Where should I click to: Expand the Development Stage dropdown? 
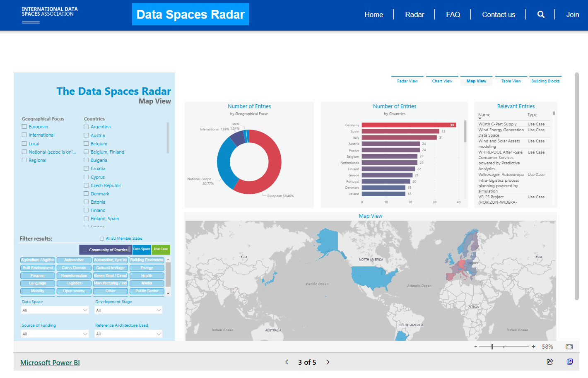pyautogui.click(x=128, y=310)
